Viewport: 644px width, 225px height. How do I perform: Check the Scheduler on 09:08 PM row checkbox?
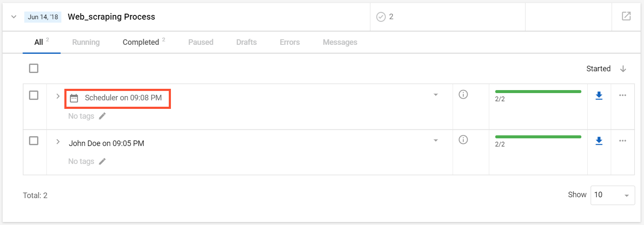34,95
